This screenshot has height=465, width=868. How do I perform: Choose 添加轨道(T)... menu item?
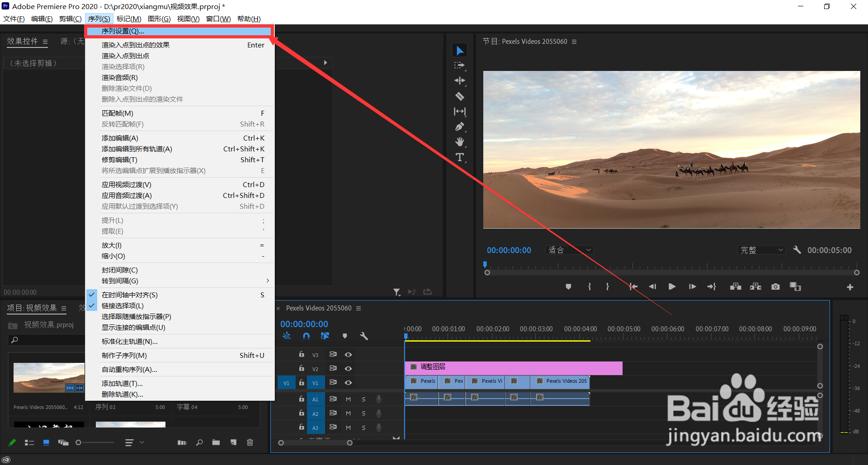pyautogui.click(x=180, y=384)
